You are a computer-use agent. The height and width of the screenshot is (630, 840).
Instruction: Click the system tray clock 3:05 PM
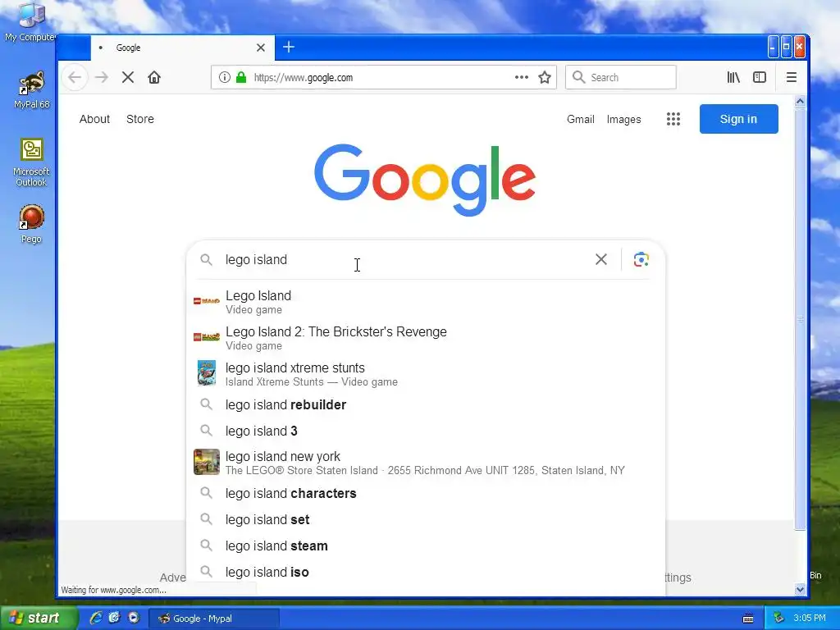pos(810,619)
